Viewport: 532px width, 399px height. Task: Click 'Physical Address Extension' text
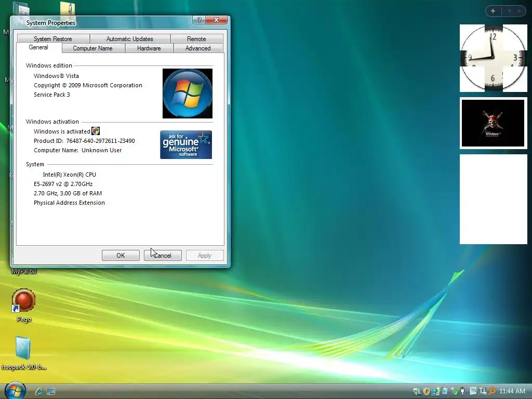coord(69,203)
